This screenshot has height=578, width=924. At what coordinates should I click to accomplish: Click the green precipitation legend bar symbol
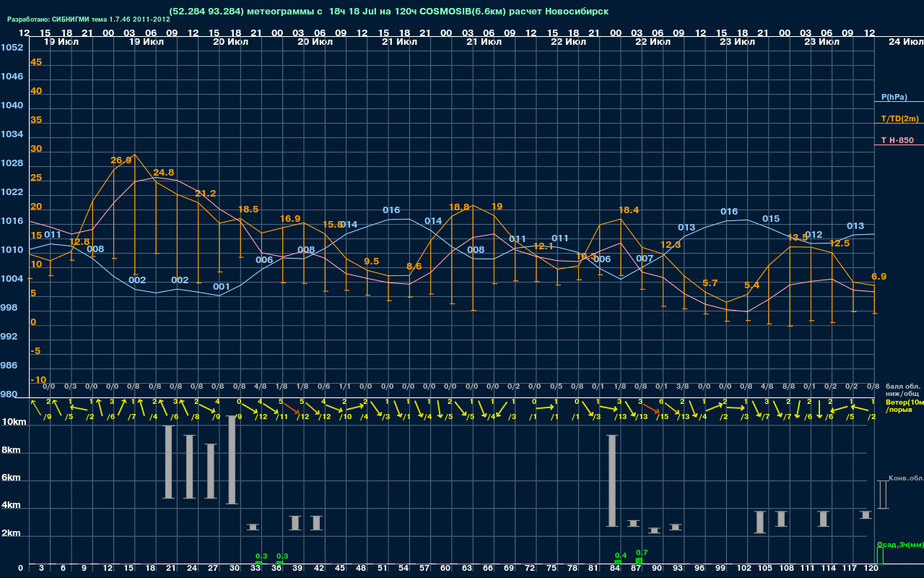tap(879, 556)
